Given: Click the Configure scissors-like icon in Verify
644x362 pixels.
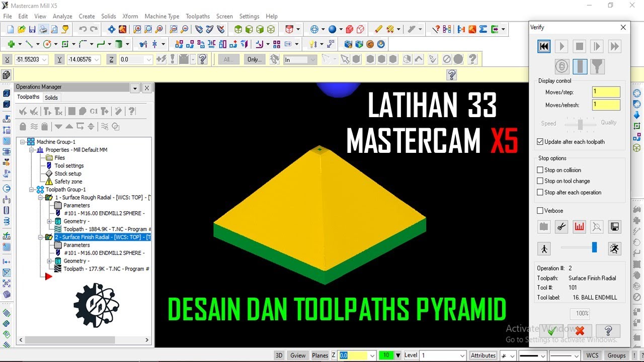Looking at the screenshot, I should [561, 227].
